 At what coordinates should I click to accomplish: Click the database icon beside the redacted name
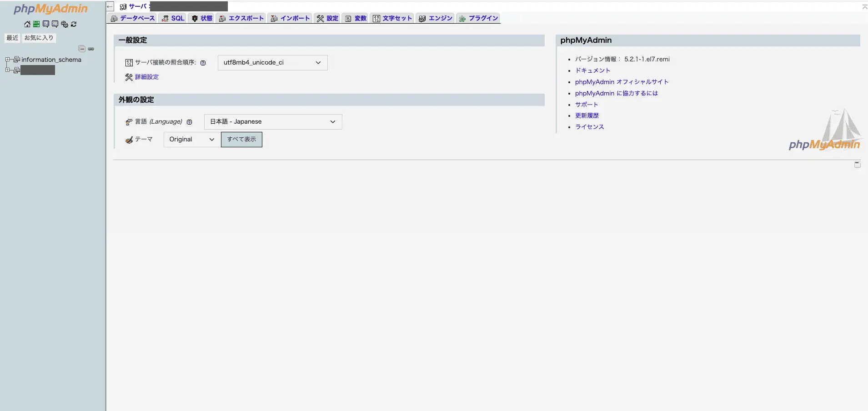[x=17, y=70]
